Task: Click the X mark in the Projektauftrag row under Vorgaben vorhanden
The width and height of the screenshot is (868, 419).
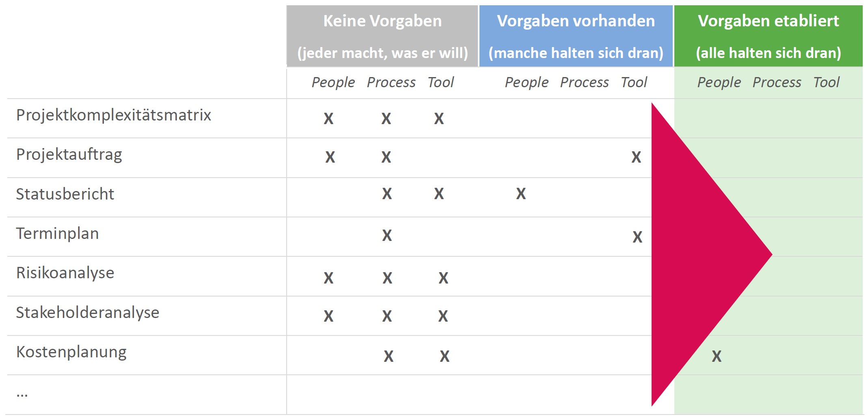Action: coord(636,157)
